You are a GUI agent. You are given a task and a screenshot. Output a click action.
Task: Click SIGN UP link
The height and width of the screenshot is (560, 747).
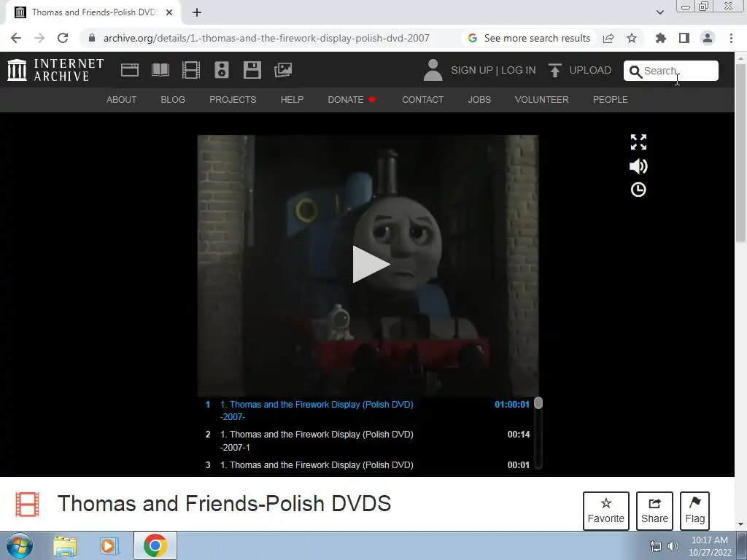point(472,70)
